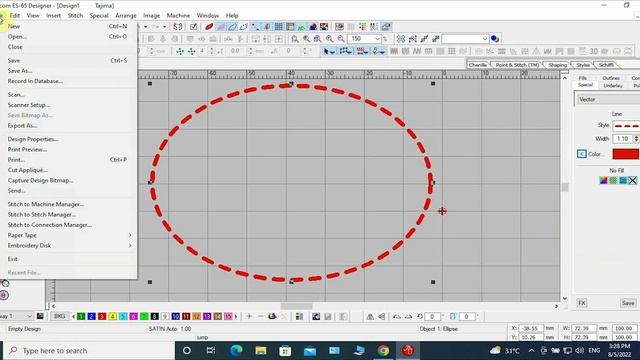The image size is (640, 360).
Task: Expand the Paper Tape submenu
Action: click(69, 235)
